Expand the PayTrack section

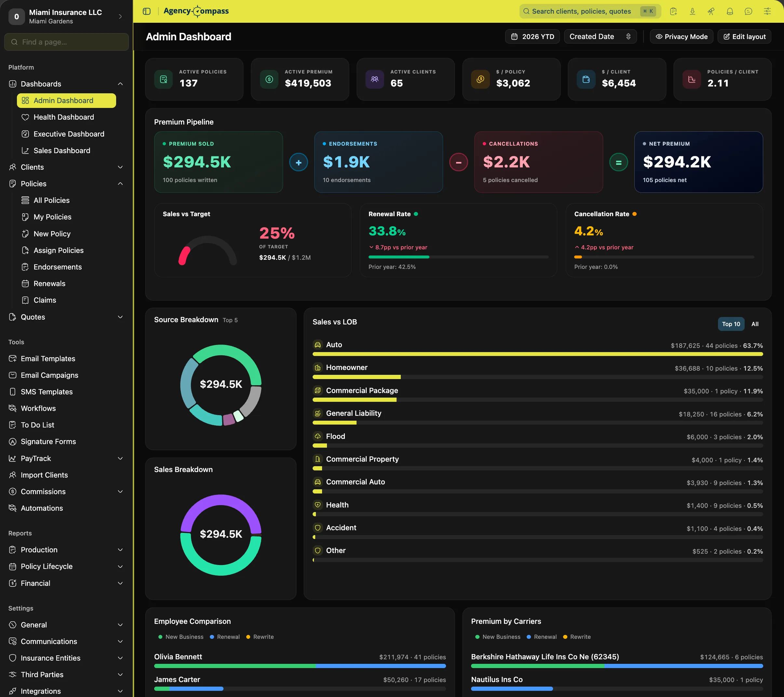pyautogui.click(x=66, y=458)
